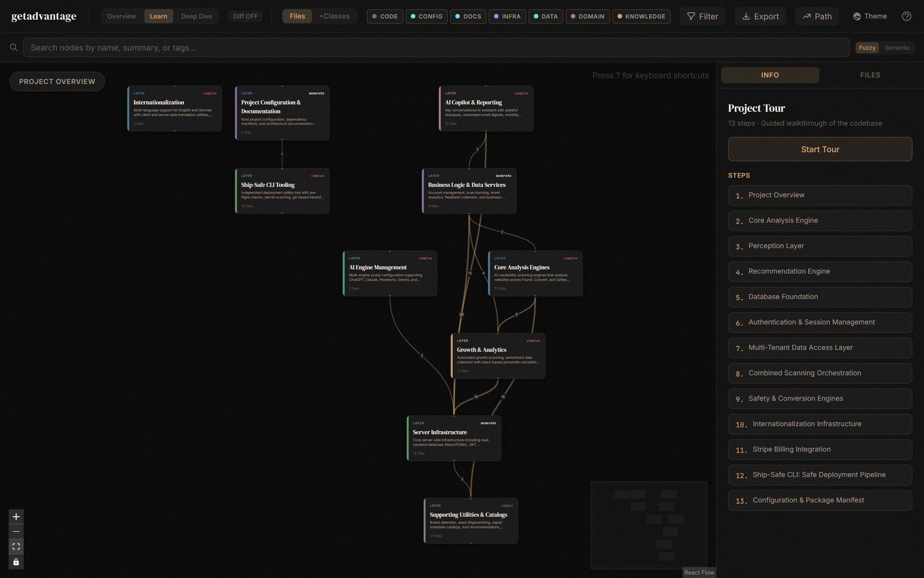Select Semantic search mode
The height and width of the screenshot is (578, 924).
(897, 47)
